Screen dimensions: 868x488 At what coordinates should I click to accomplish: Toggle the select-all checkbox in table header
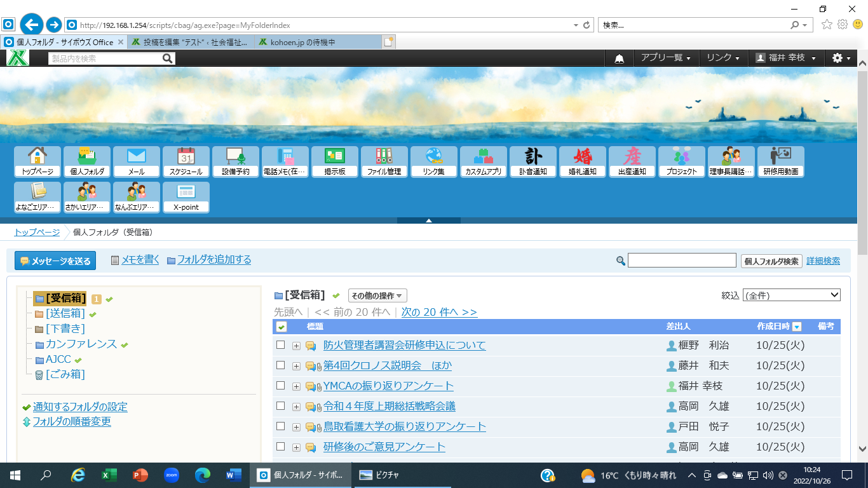281,327
